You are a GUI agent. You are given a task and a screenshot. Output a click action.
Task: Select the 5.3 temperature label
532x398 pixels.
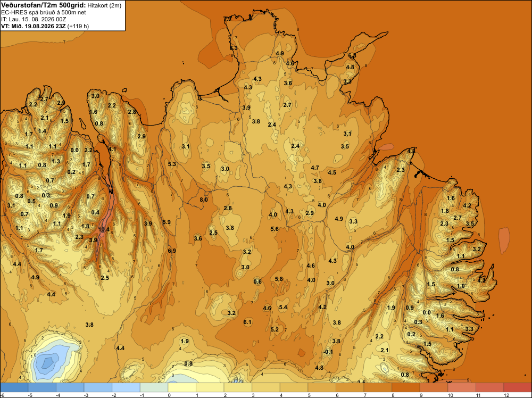coord(172,164)
